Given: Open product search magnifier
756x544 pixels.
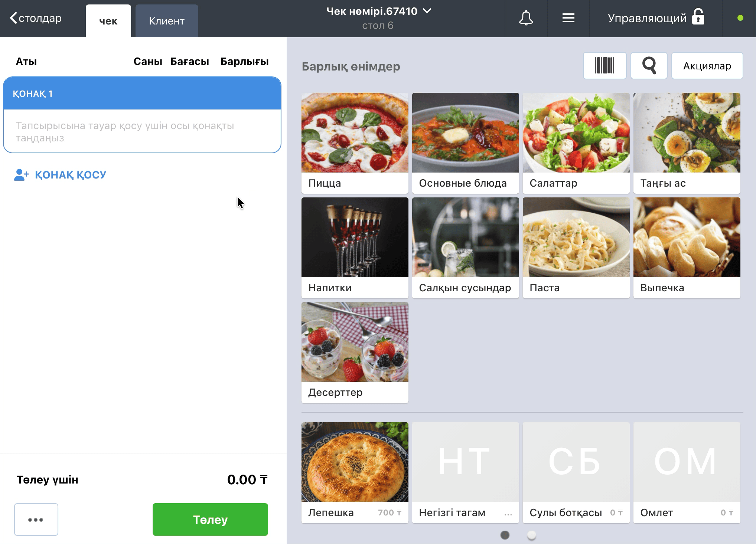Looking at the screenshot, I should [649, 66].
